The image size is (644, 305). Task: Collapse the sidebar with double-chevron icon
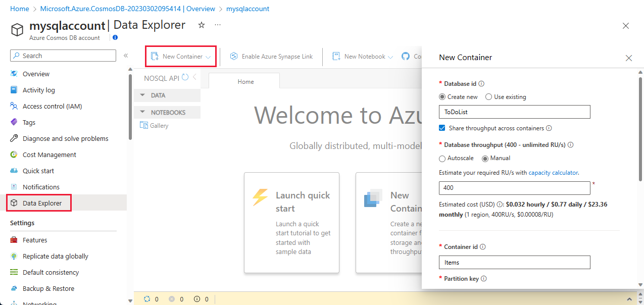[126, 56]
